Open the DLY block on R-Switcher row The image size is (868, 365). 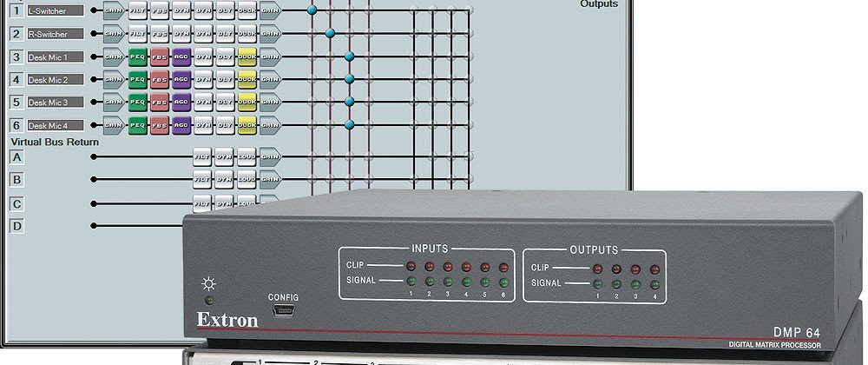click(x=226, y=34)
